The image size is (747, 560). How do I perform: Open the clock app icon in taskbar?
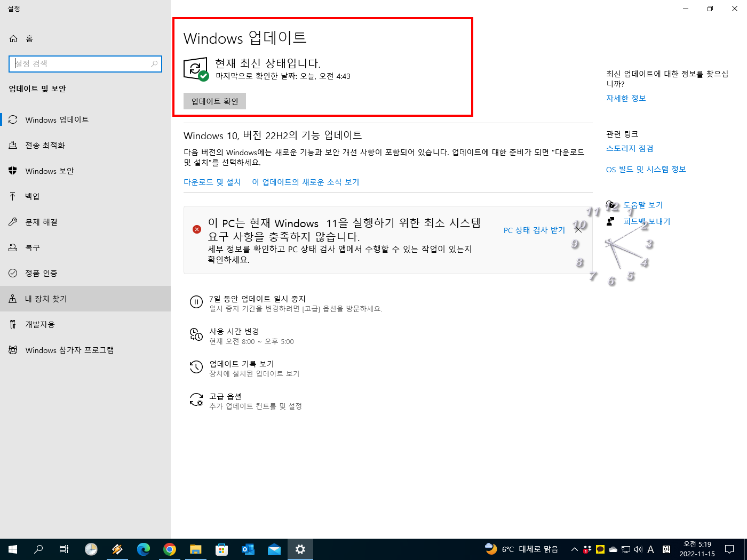pyautogui.click(x=91, y=549)
